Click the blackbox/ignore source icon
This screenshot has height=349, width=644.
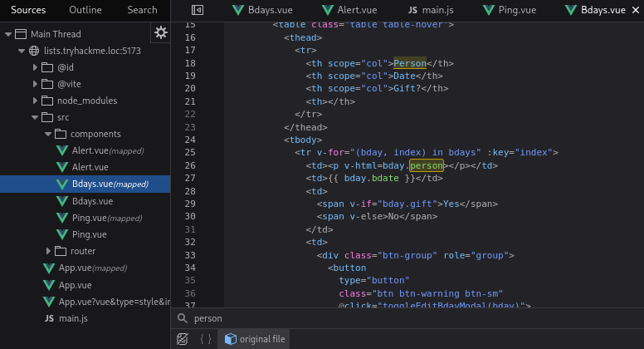coord(183,339)
